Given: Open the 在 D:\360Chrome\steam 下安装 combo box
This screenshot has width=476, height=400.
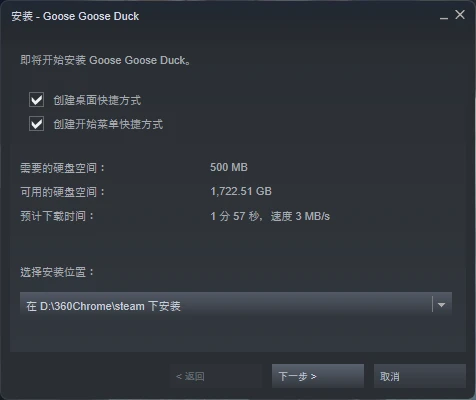Looking at the screenshot, I should coord(236,305).
